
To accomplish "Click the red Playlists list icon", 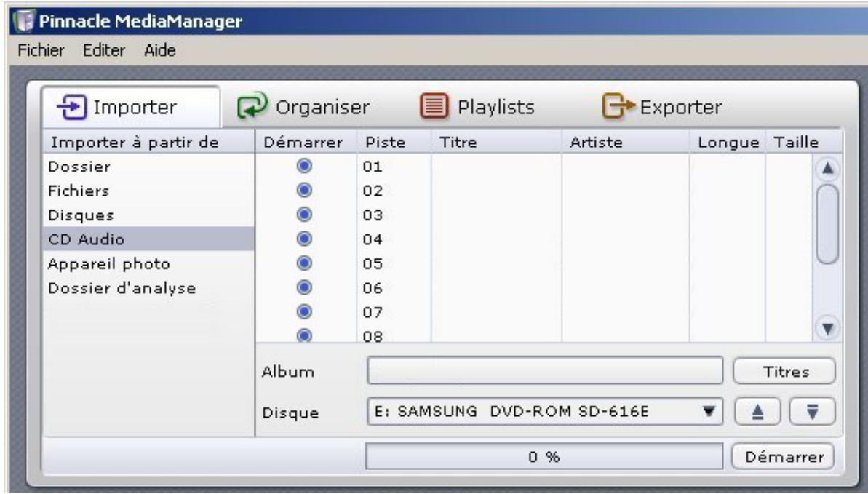I will 434,106.
